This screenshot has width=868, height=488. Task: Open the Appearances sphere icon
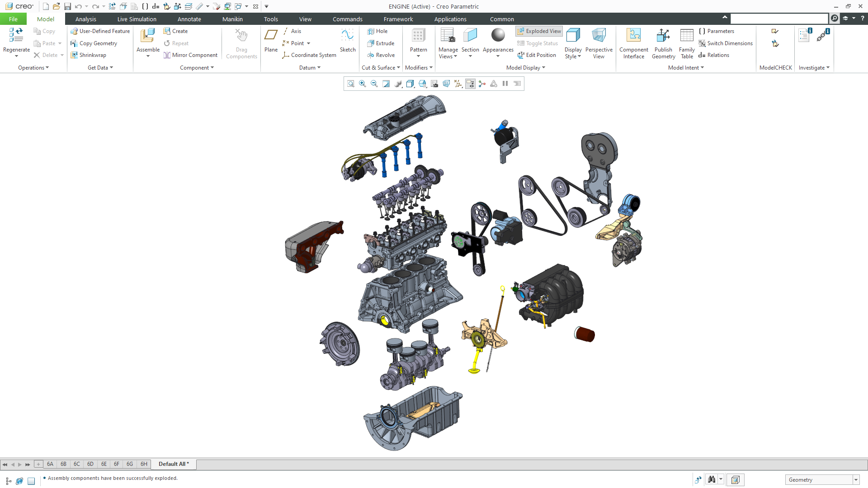(x=498, y=35)
